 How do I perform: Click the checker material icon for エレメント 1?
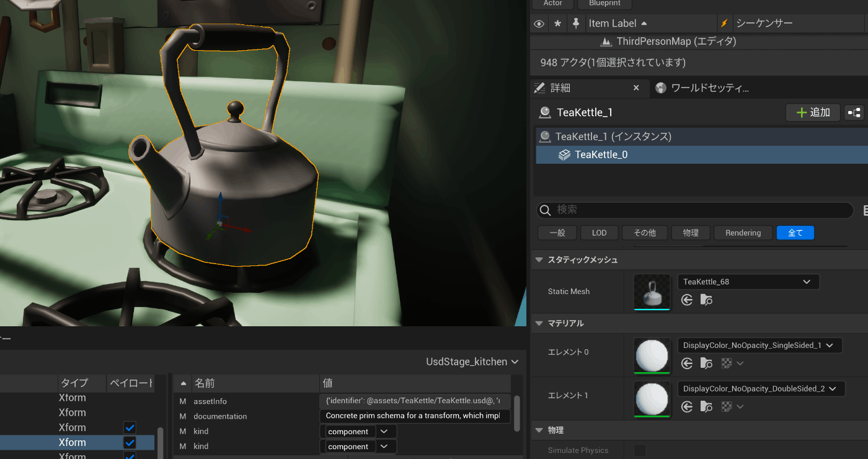(726, 407)
